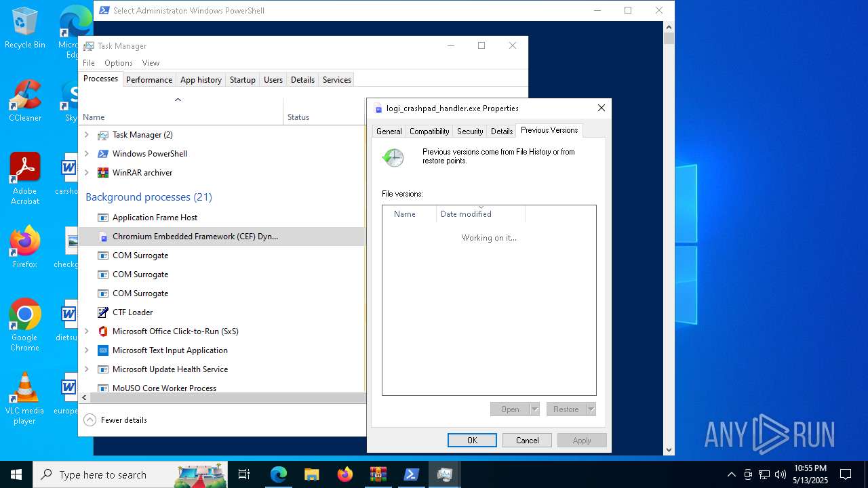Sort processes by Status column
Image resolution: width=868 pixels, height=488 pixels.
[x=324, y=111]
